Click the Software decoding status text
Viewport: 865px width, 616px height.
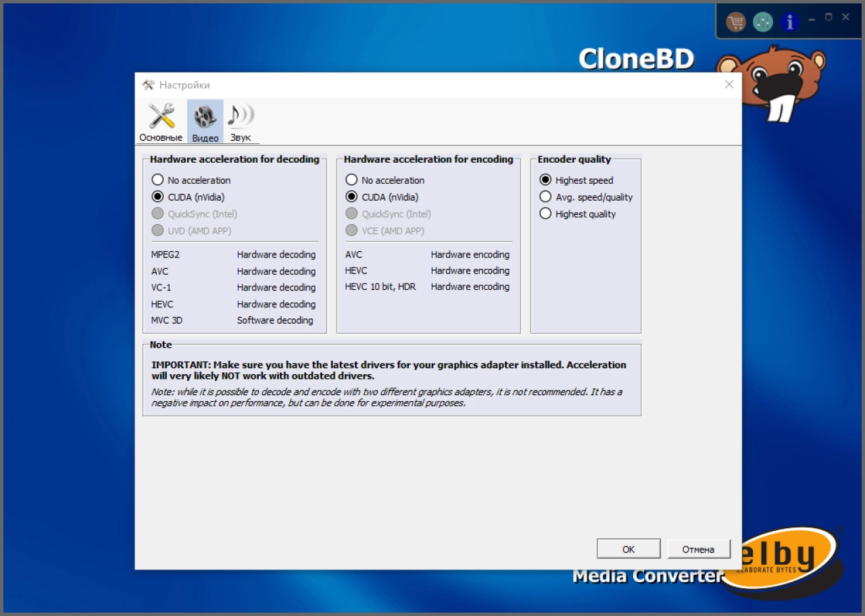pos(275,321)
